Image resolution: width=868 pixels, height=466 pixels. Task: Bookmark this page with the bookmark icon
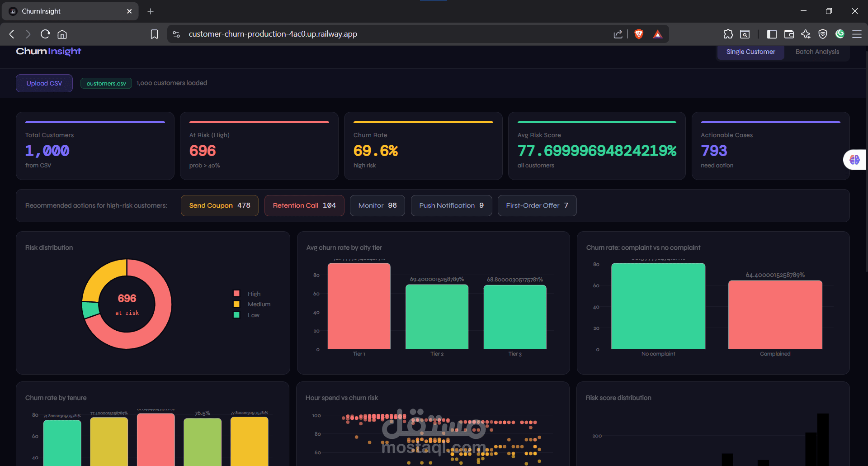pos(154,34)
